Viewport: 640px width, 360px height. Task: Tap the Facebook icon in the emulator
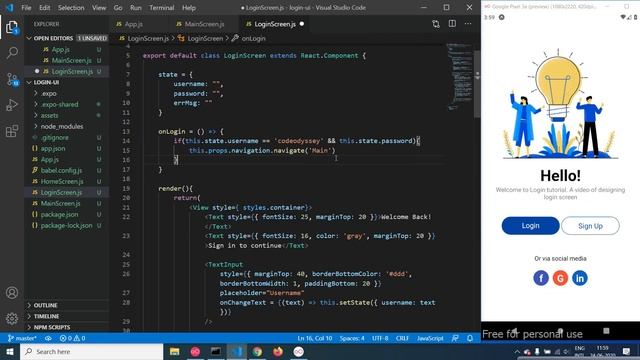(541, 278)
